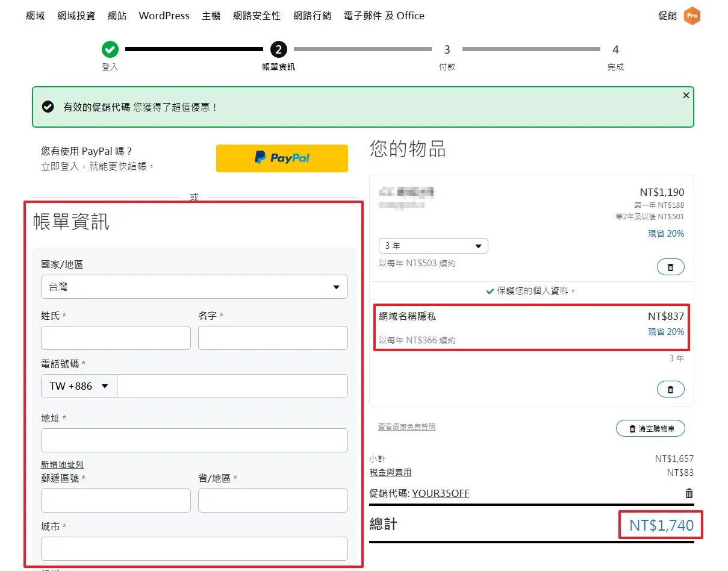Click the 促銷 link in header

coord(668,16)
